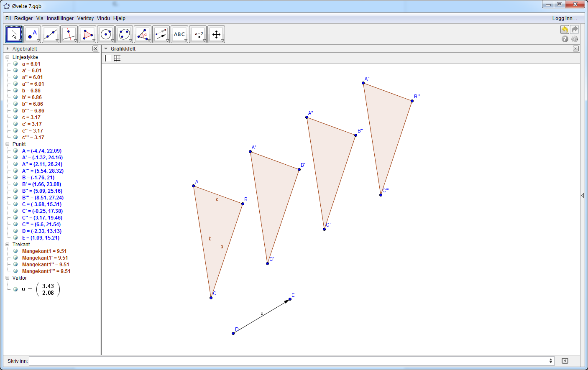Select the Ellipse conic tool
Viewport: 588px width, 370px height.
click(124, 34)
